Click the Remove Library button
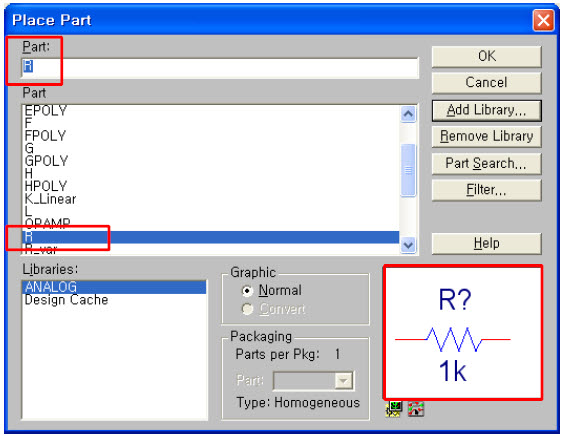Screen dimensions: 561x436 [x=487, y=136]
